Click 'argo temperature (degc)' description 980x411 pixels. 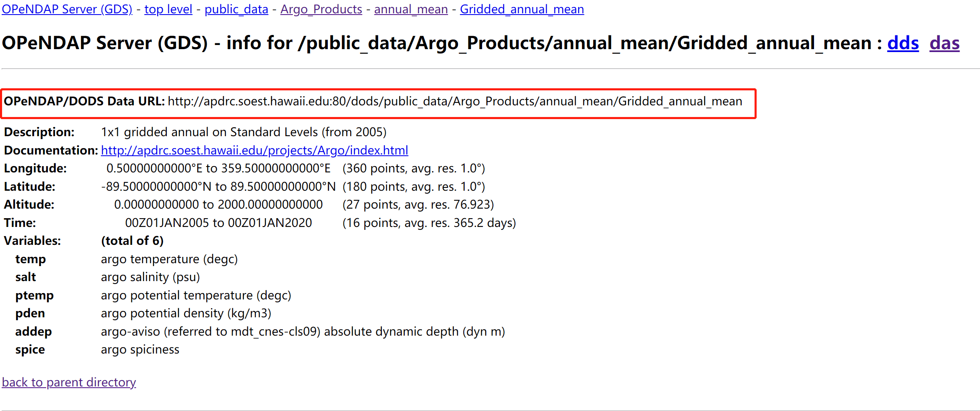[169, 259]
